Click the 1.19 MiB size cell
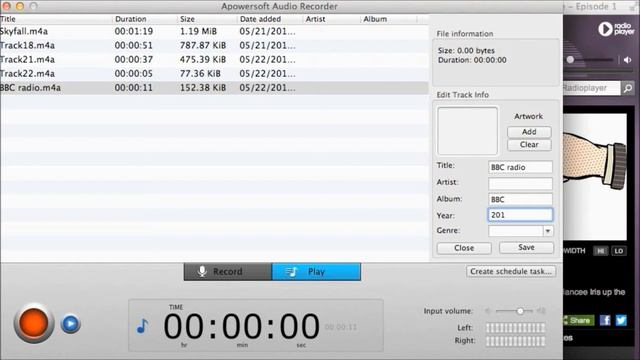This screenshot has height=360, width=640. (x=198, y=31)
